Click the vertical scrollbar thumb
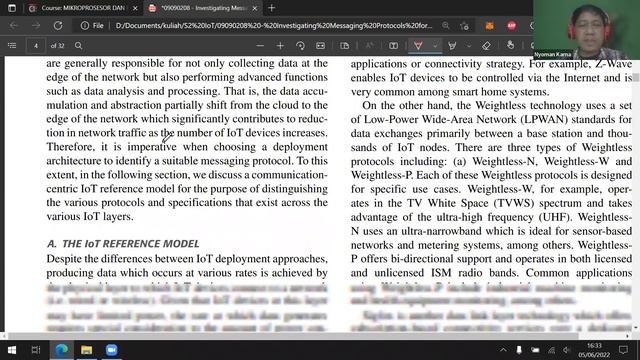The width and height of the screenshot is (640, 360). (x=636, y=78)
